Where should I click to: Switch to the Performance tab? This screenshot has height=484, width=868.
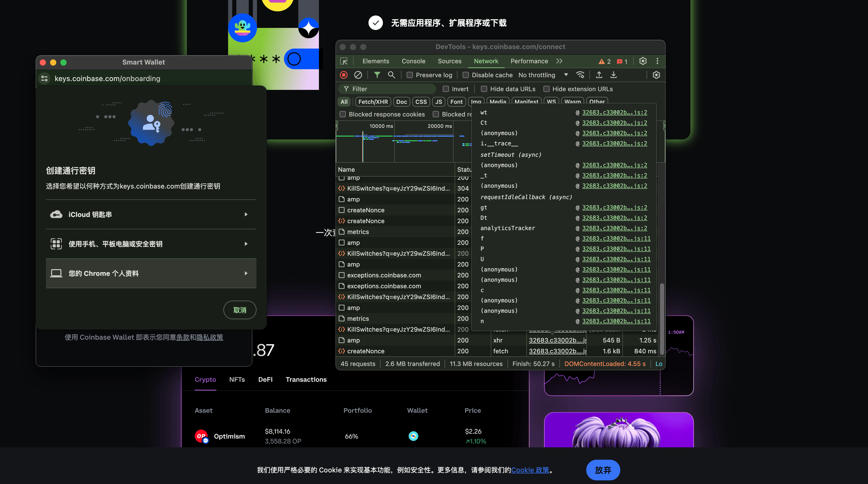click(x=529, y=61)
